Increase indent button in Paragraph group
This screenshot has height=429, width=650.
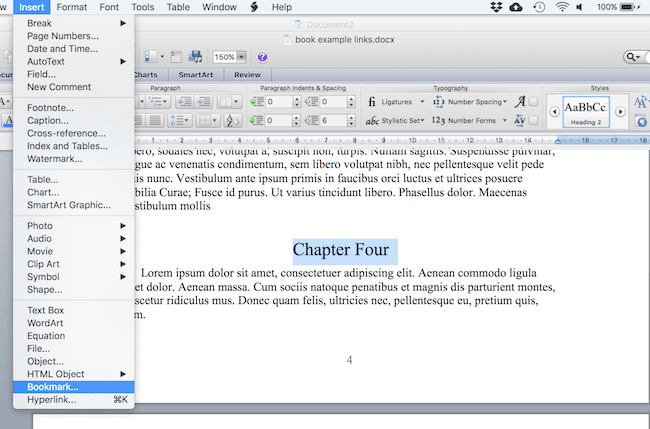tap(204, 102)
